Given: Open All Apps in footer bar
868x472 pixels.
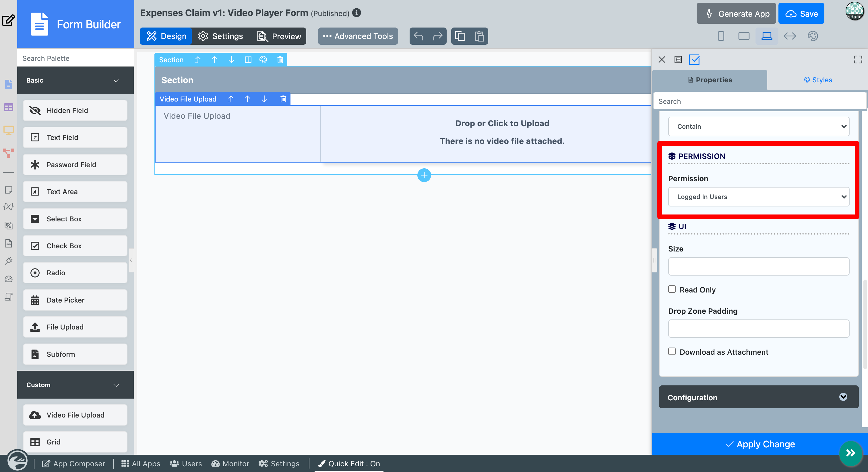Looking at the screenshot, I should [141, 464].
